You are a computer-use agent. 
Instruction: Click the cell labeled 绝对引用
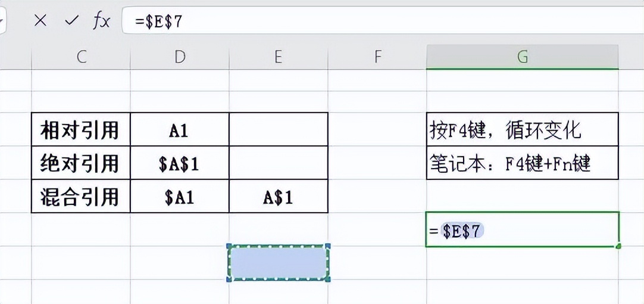click(81, 163)
